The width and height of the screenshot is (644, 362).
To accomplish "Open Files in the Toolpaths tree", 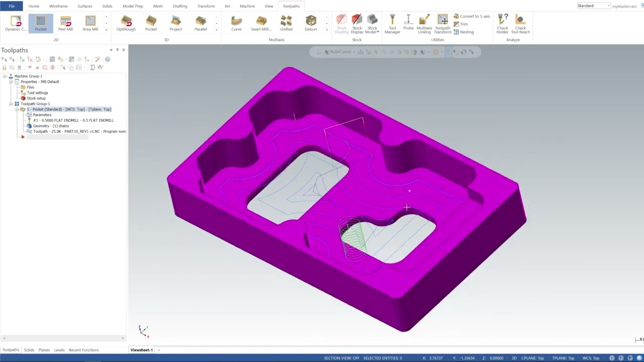I will (x=30, y=87).
